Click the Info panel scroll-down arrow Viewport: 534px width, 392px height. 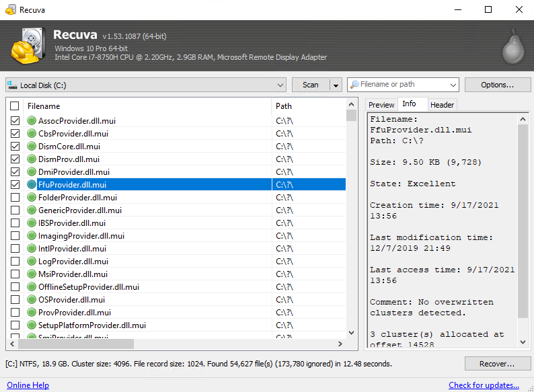pos(523,342)
